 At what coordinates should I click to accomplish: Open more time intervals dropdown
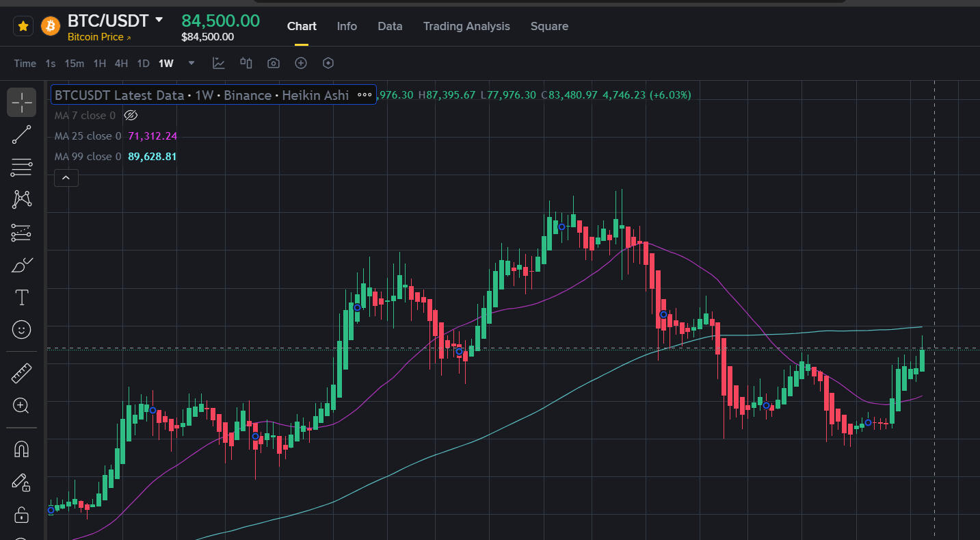(191, 63)
